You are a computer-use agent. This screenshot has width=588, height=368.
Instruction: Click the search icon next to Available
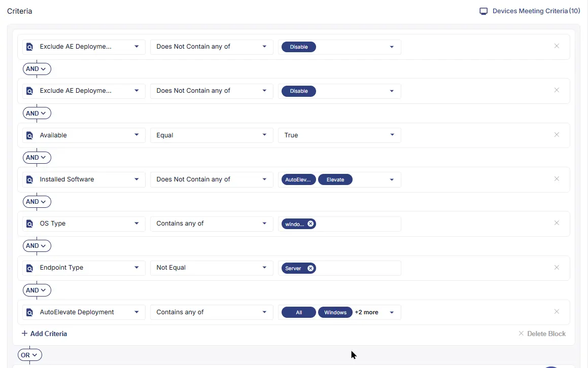[x=29, y=135]
